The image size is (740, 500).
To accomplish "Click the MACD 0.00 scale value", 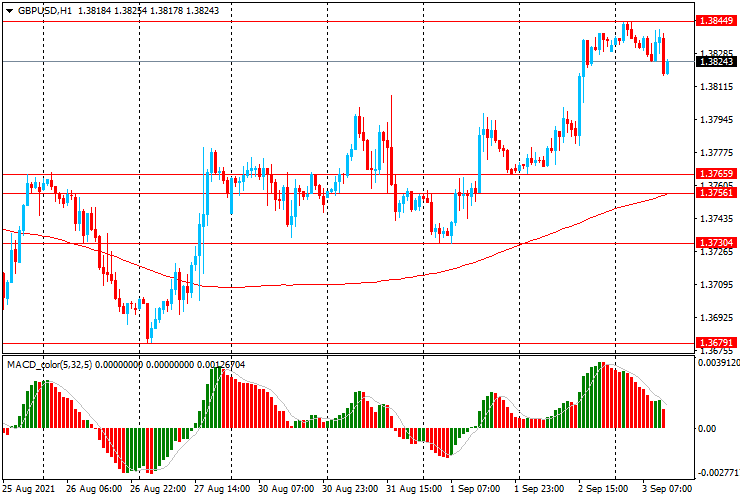I will click(x=707, y=429).
